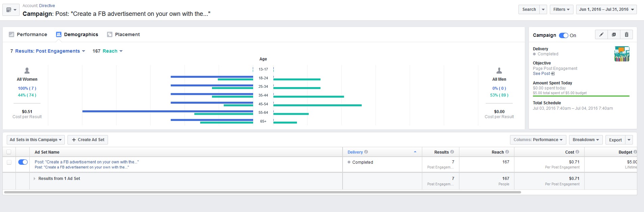Screen dimensions: 644x212
Task: Check the ad set row checkbox
Action: pos(9,162)
